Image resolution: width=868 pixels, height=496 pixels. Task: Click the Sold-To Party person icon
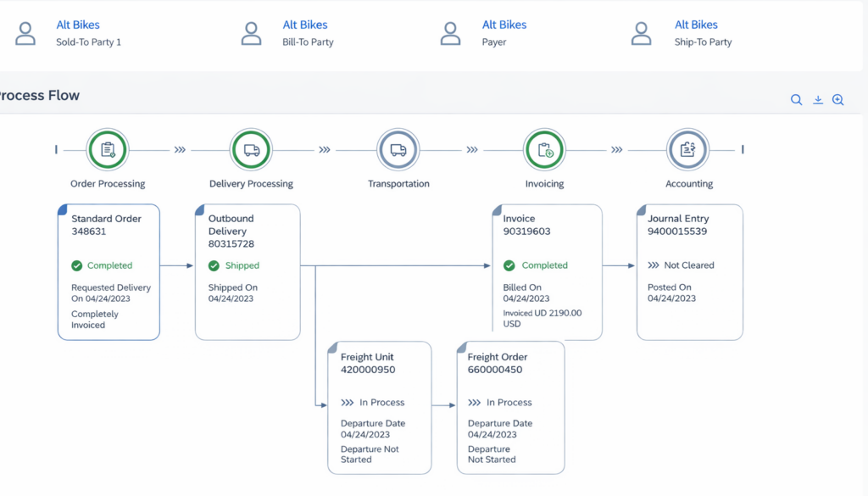26,33
